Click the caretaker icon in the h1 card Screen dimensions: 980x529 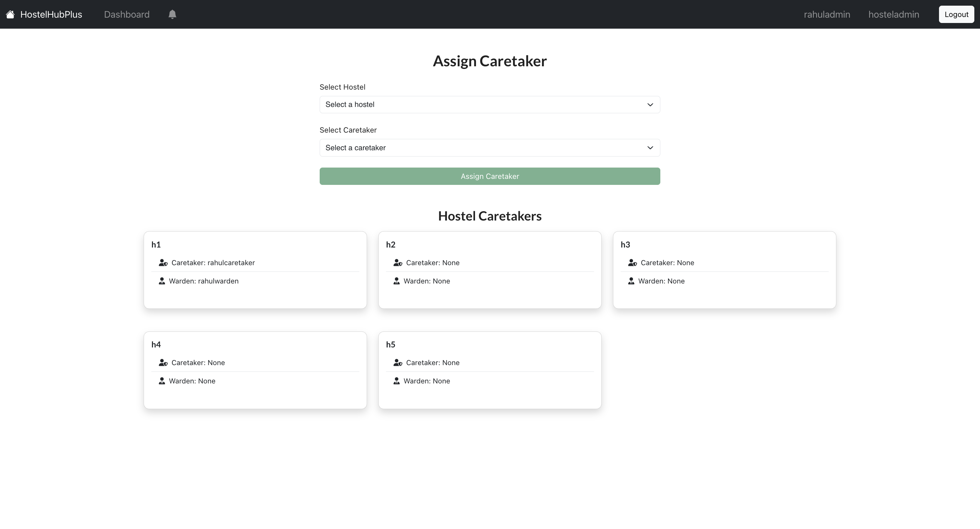coord(163,263)
